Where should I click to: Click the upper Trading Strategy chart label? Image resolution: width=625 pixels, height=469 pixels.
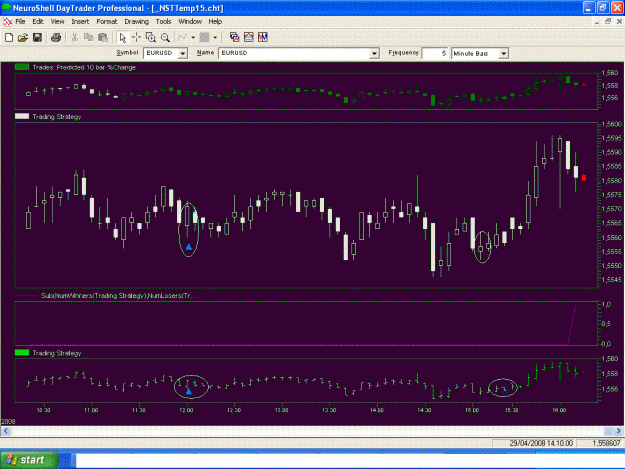(57, 116)
